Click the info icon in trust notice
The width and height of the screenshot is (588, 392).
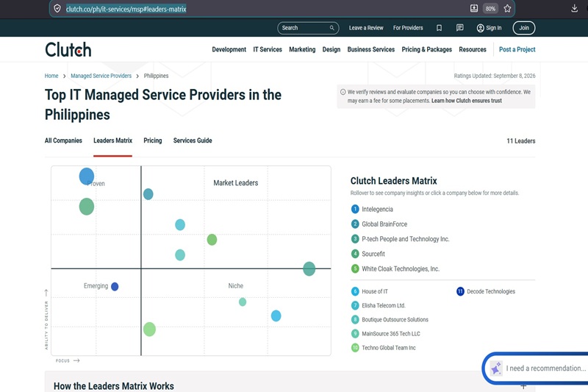pyautogui.click(x=343, y=92)
